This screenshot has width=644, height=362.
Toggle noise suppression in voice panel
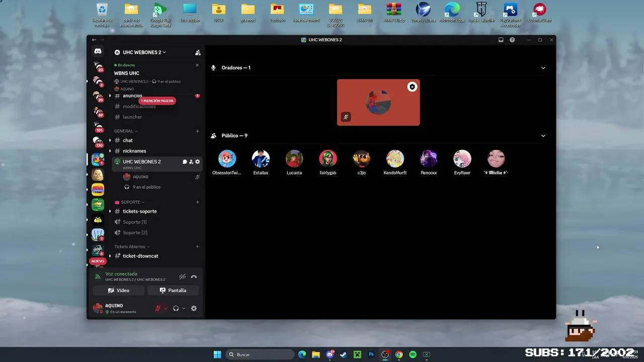(x=182, y=277)
